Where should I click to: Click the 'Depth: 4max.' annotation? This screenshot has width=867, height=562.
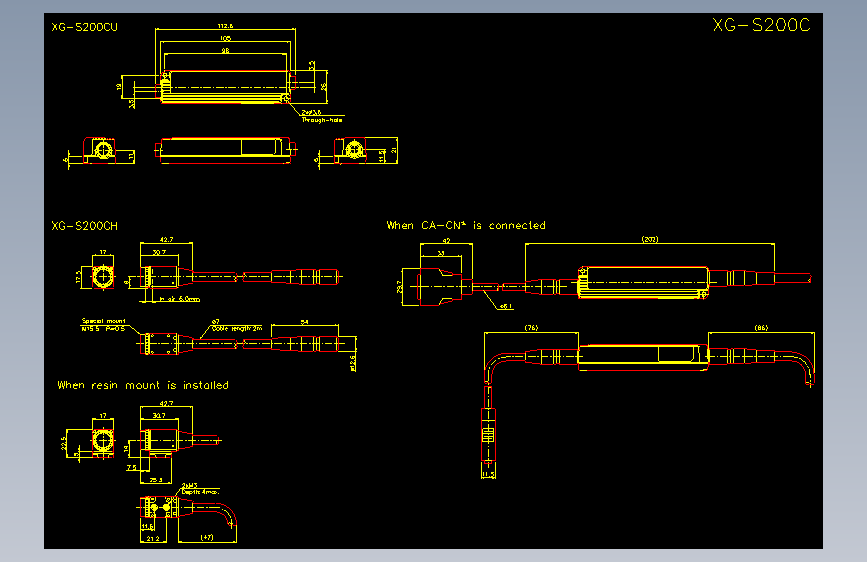tap(200, 491)
